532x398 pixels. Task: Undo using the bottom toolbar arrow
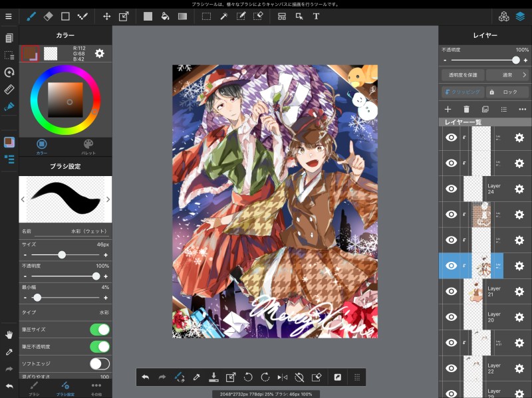point(145,377)
